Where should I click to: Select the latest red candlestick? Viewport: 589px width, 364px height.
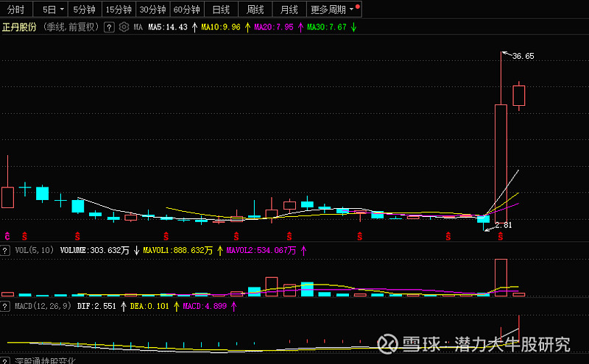[519, 96]
